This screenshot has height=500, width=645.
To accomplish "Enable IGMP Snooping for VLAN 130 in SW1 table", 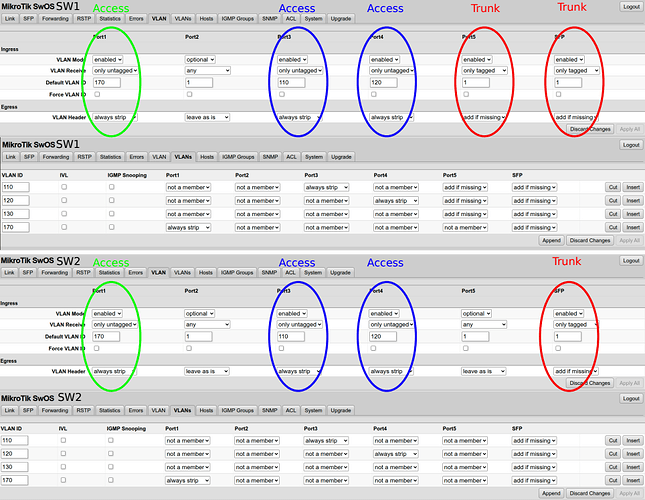I will click(111, 214).
